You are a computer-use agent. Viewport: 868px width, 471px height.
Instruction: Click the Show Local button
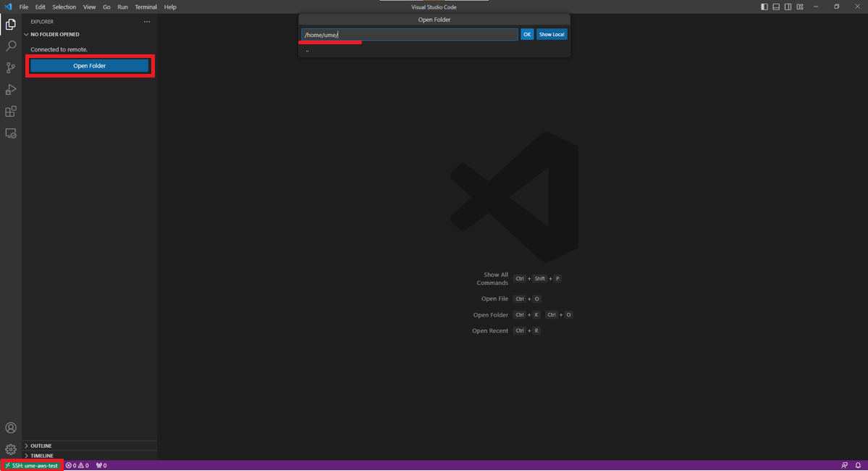click(552, 34)
